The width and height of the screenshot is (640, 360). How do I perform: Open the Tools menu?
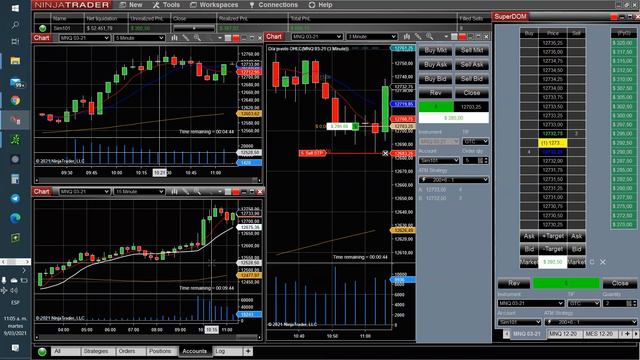(166, 5)
